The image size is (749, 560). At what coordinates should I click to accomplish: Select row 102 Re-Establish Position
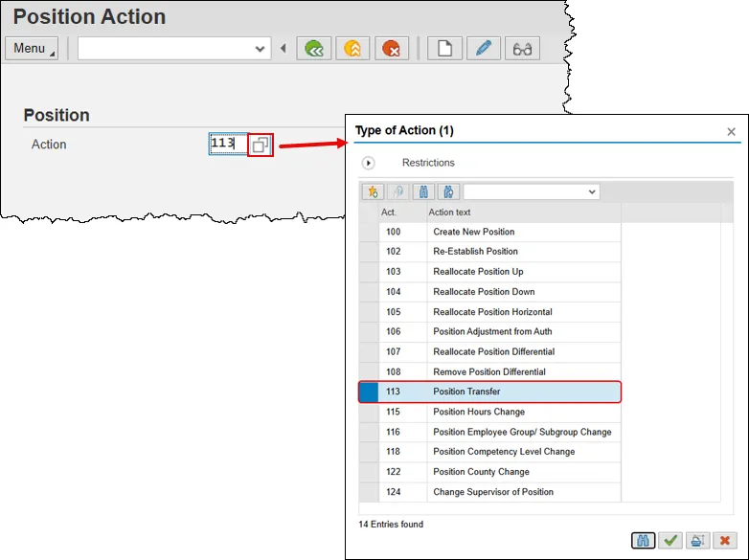click(490, 252)
